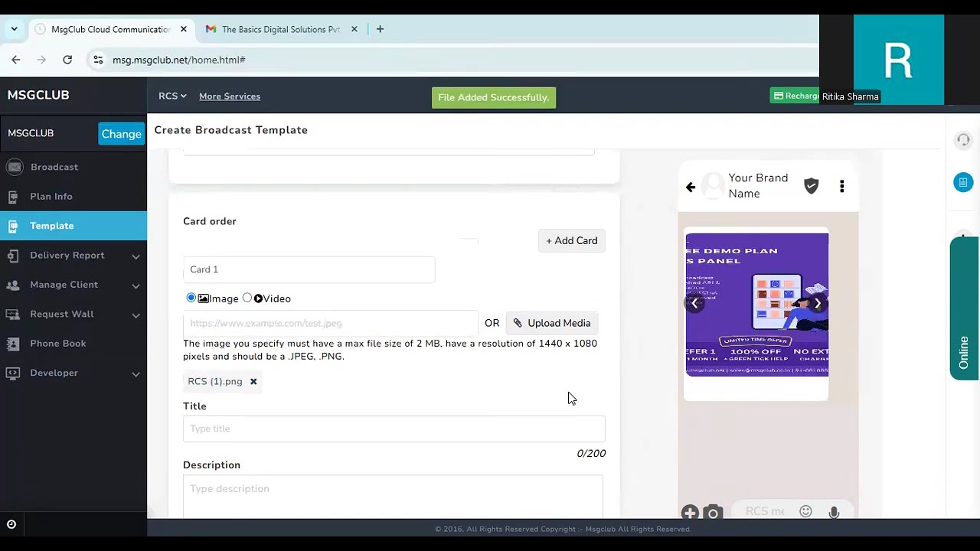The image size is (980, 551).
Task: Click the verified shield icon in preview
Action: click(x=812, y=186)
